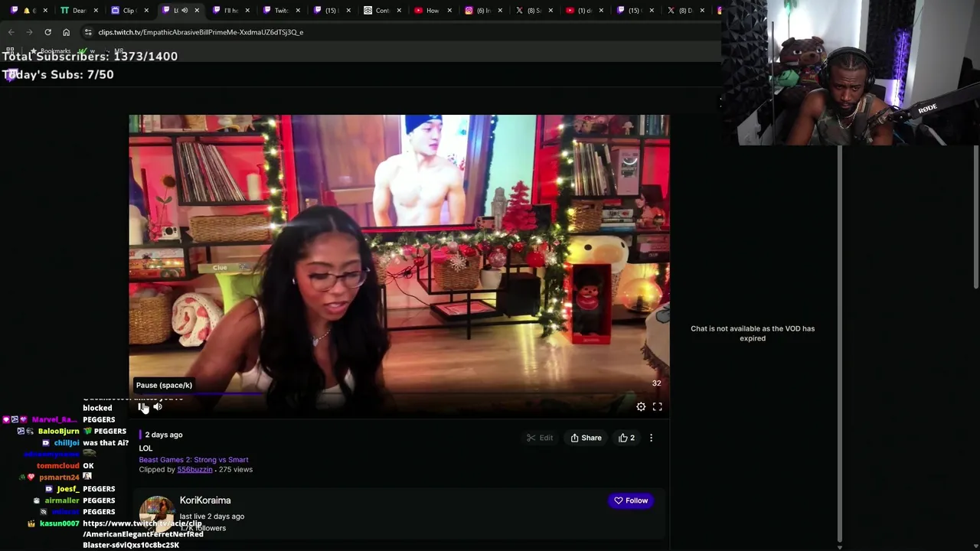
Task: Click the greyed Edit scissors button
Action: point(540,438)
